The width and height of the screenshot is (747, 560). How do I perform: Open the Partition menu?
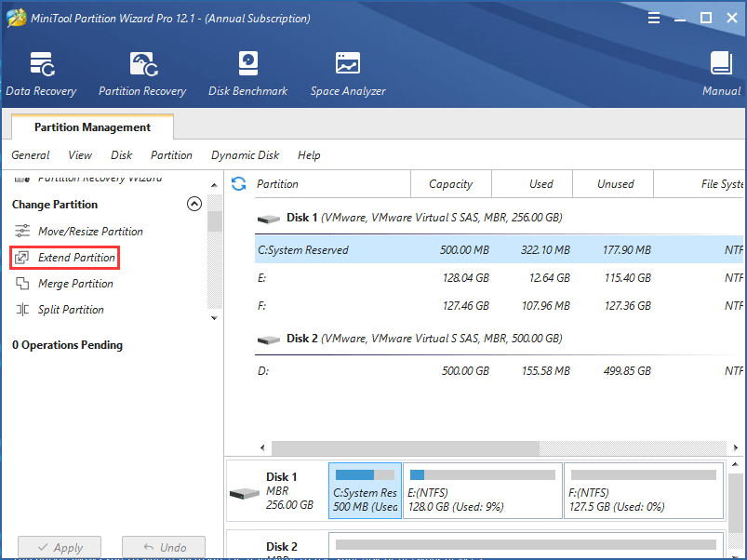click(x=171, y=155)
